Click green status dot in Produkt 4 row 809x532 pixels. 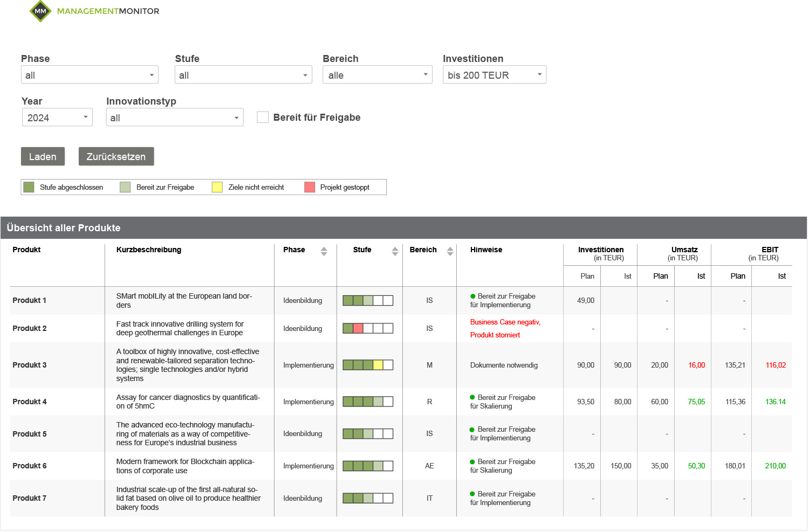pyautogui.click(x=472, y=397)
